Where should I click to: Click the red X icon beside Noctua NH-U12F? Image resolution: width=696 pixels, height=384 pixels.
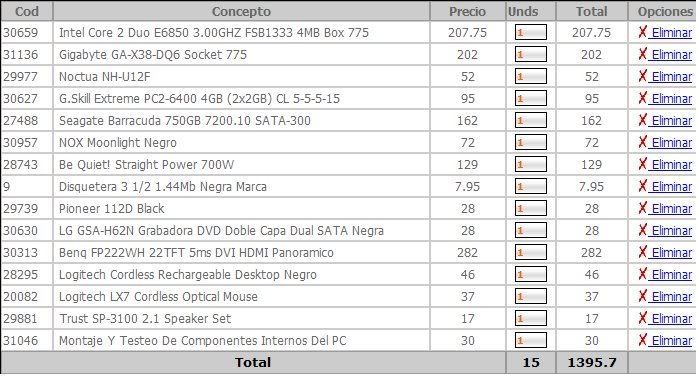point(642,76)
